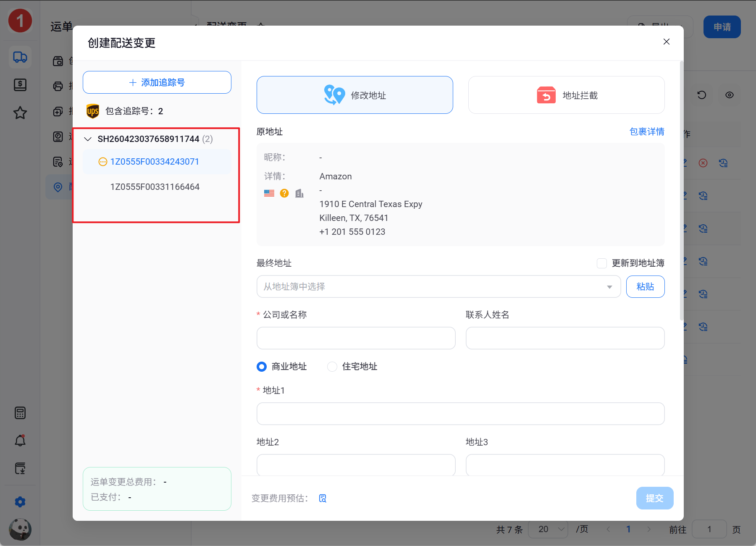Select the 修改地址 option card
756x546 pixels.
[x=355, y=95]
